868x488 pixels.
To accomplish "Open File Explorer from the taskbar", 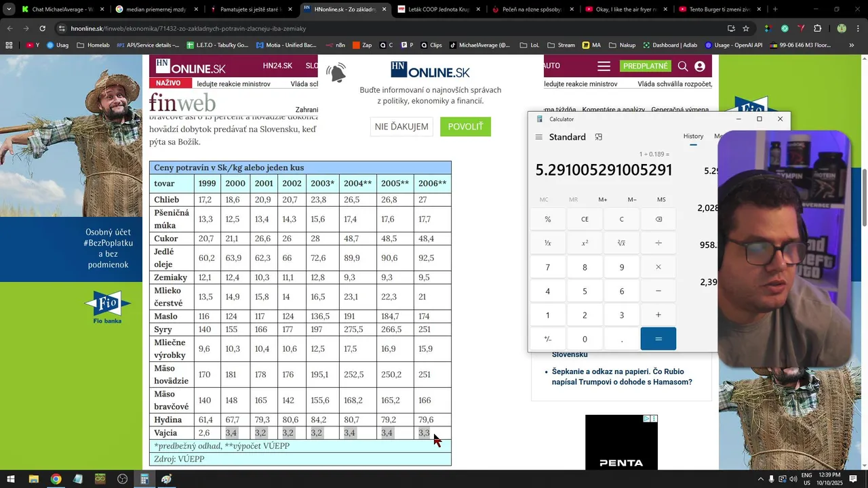I will point(33,479).
